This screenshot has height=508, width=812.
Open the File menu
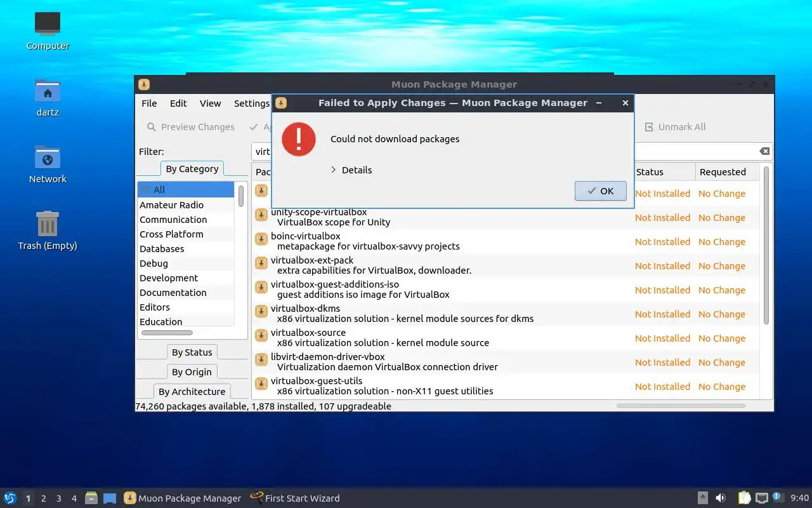point(149,104)
